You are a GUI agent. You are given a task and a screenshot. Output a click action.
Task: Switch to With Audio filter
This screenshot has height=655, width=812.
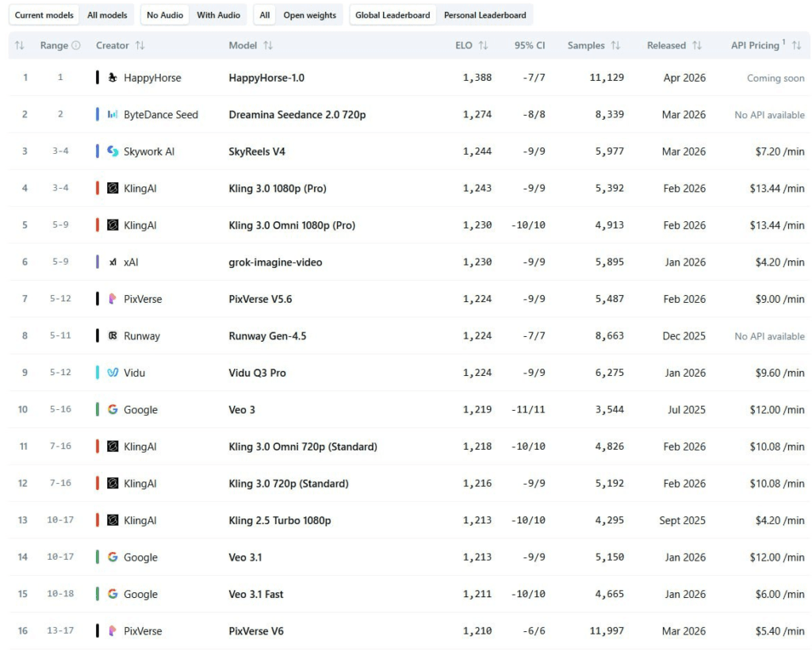[218, 15]
